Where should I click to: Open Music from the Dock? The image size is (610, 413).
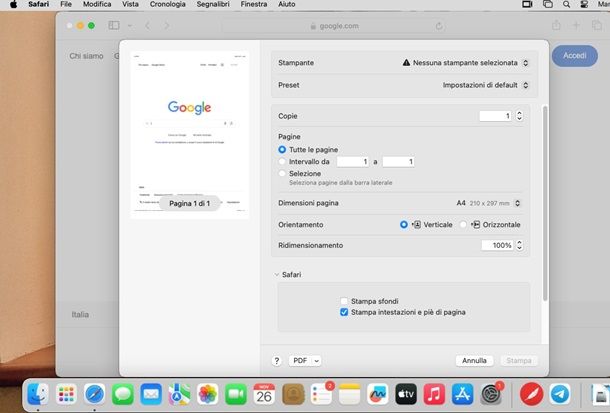434,394
